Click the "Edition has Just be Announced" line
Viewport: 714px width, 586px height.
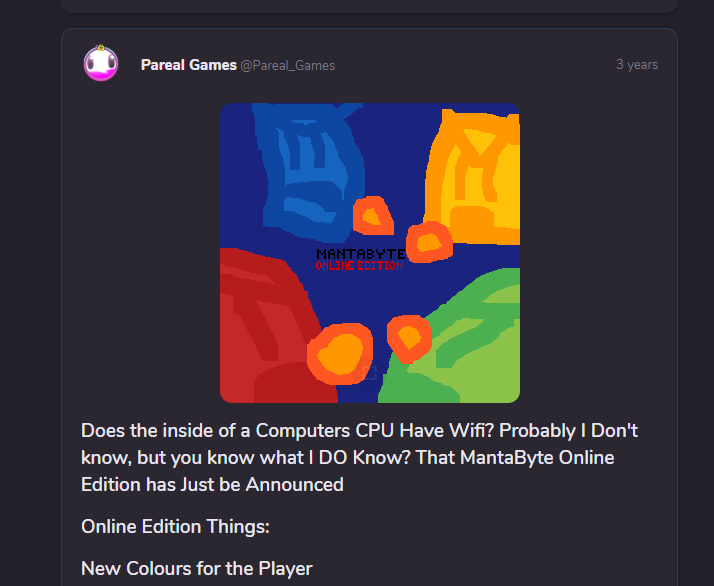pos(212,484)
